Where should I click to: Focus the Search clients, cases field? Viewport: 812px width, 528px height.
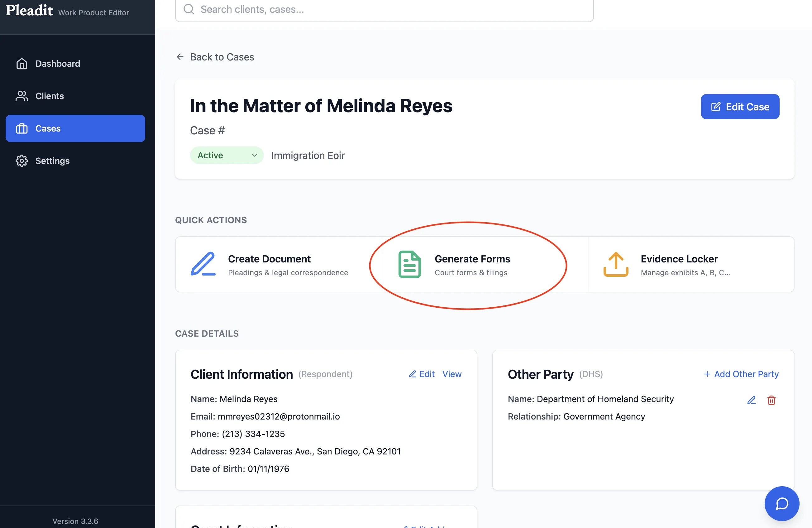384,9
